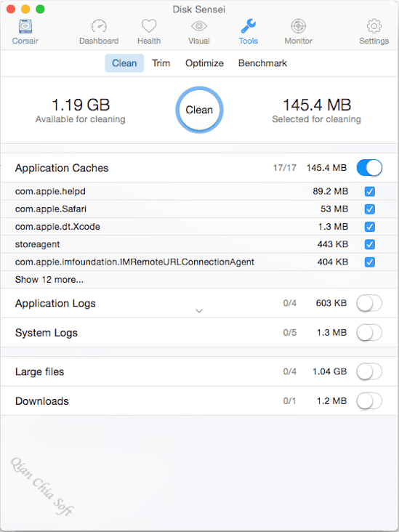Select the System Logs row label
399x532 pixels.
(46, 333)
